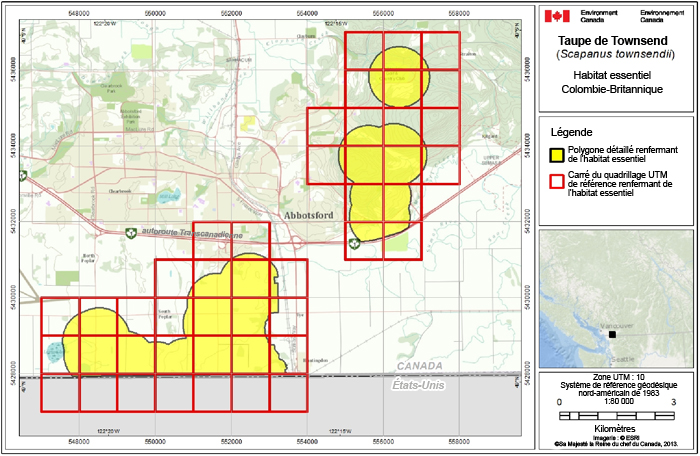
Task: Click the 'États-Unis' border label
Action: click(x=388, y=384)
